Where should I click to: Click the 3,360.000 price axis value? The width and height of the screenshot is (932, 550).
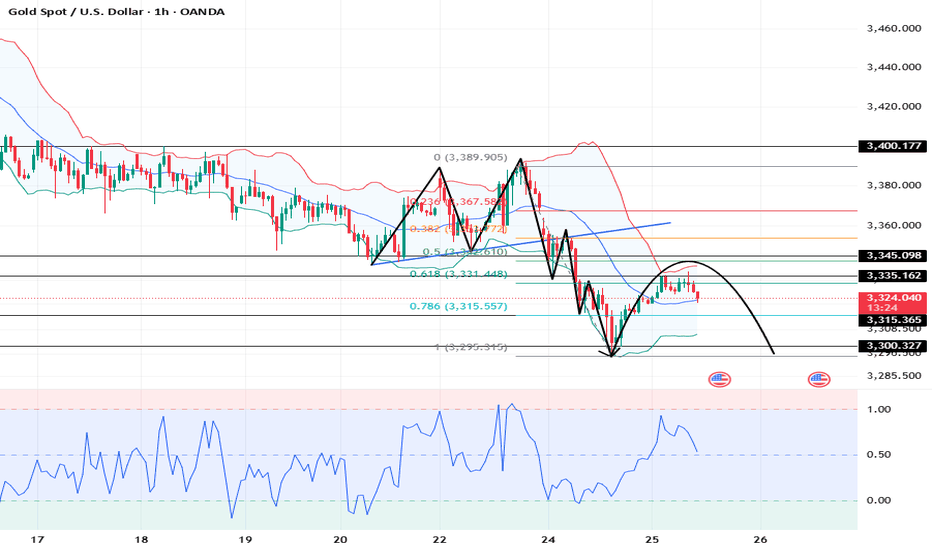[x=894, y=225]
